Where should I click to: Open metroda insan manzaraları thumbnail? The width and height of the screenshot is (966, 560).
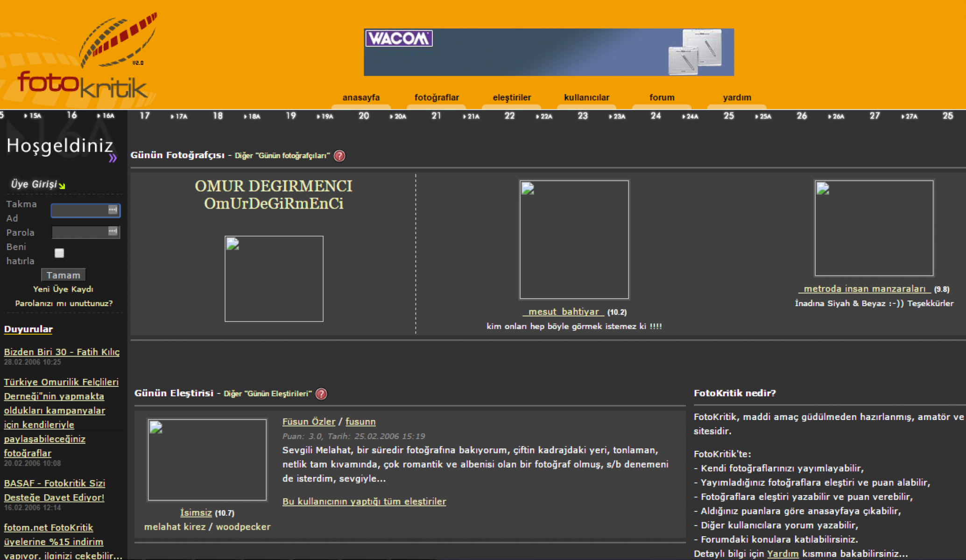pos(874,228)
